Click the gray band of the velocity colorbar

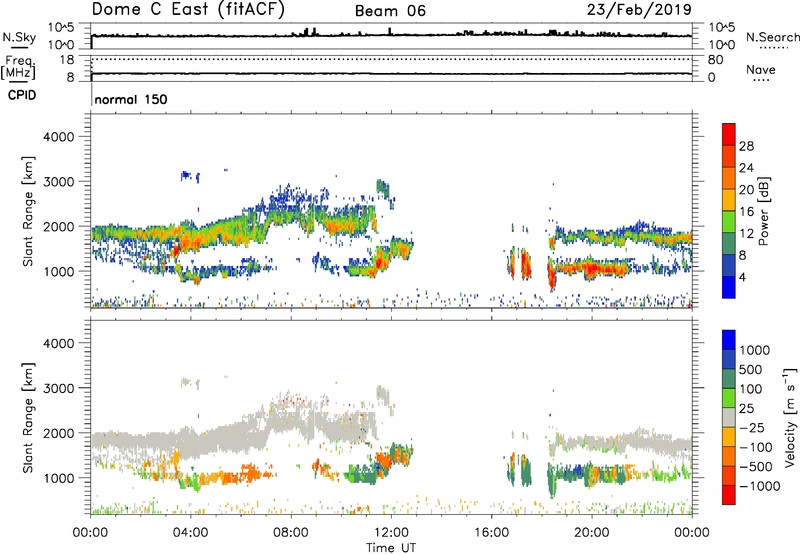[729, 417]
